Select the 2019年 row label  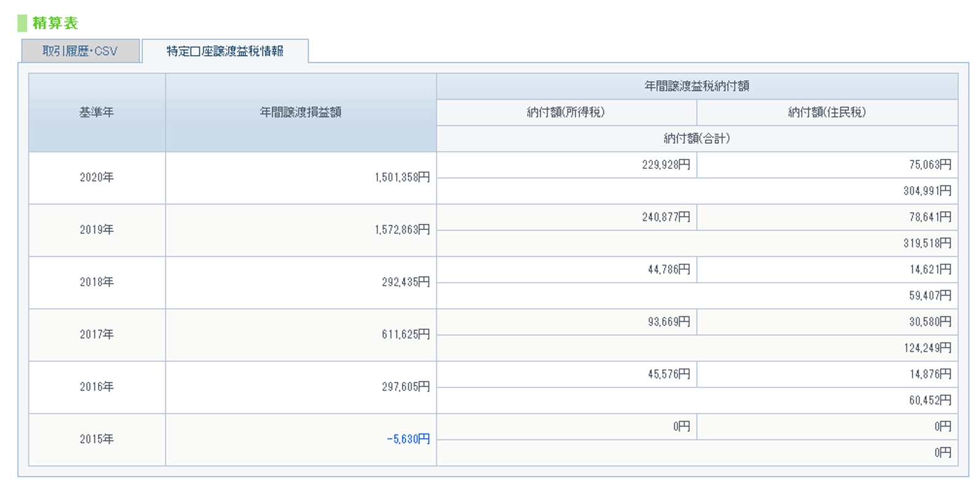coord(97,230)
